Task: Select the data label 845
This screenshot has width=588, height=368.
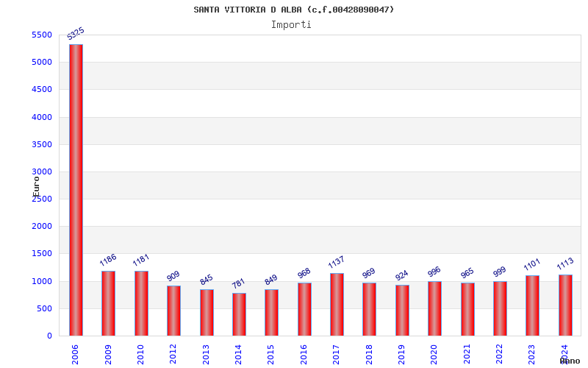Action: [207, 280]
